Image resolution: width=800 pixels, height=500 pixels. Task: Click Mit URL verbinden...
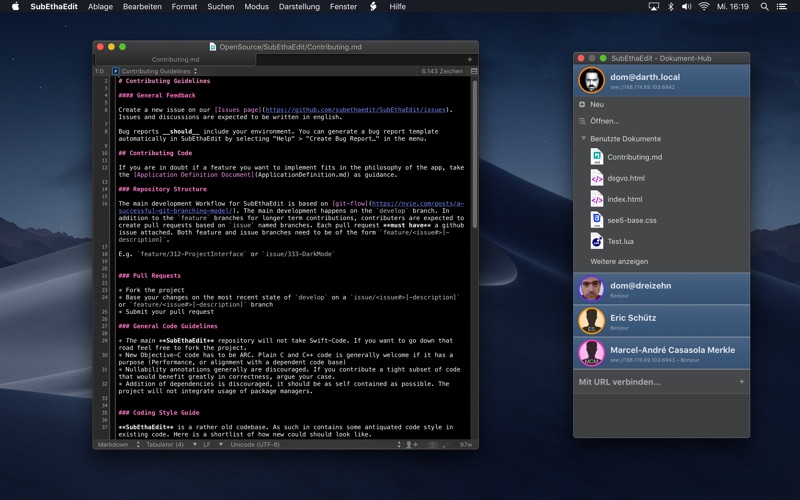(619, 382)
